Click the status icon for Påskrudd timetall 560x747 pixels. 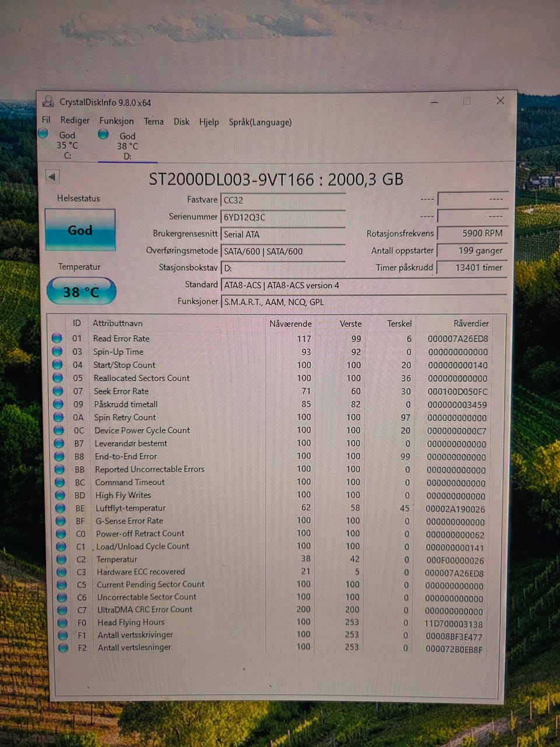(58, 404)
